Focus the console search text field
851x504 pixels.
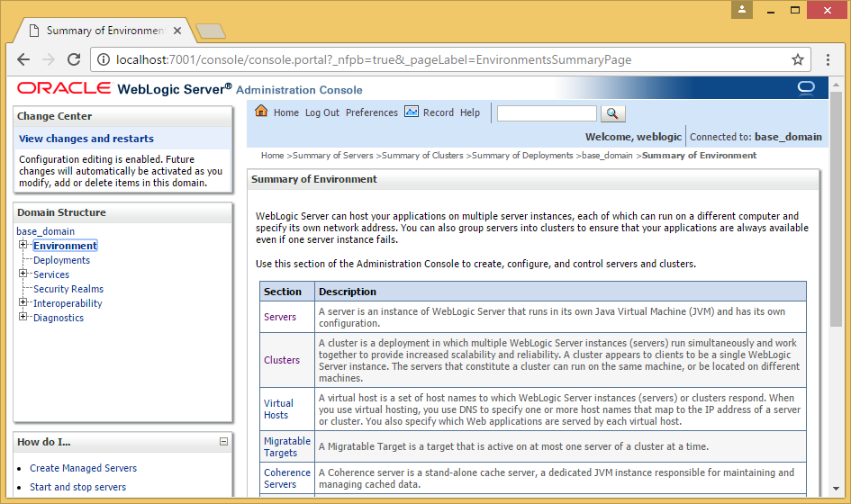pyautogui.click(x=547, y=113)
